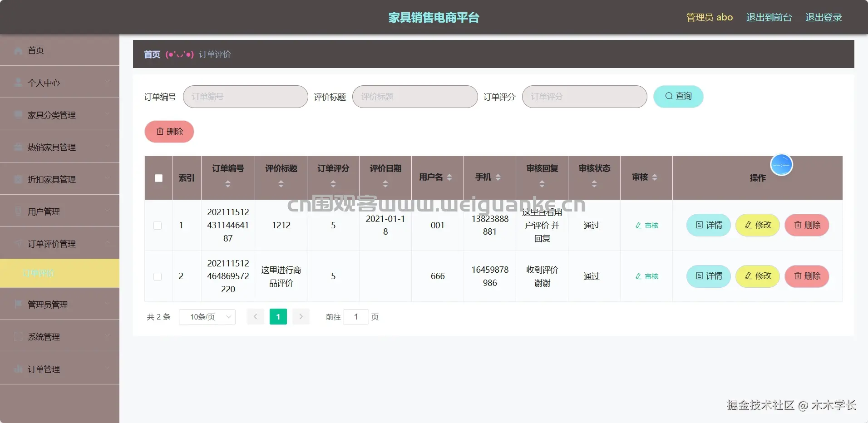Focus the 订单编号 search input
The width and height of the screenshot is (868, 423).
pyautogui.click(x=246, y=97)
